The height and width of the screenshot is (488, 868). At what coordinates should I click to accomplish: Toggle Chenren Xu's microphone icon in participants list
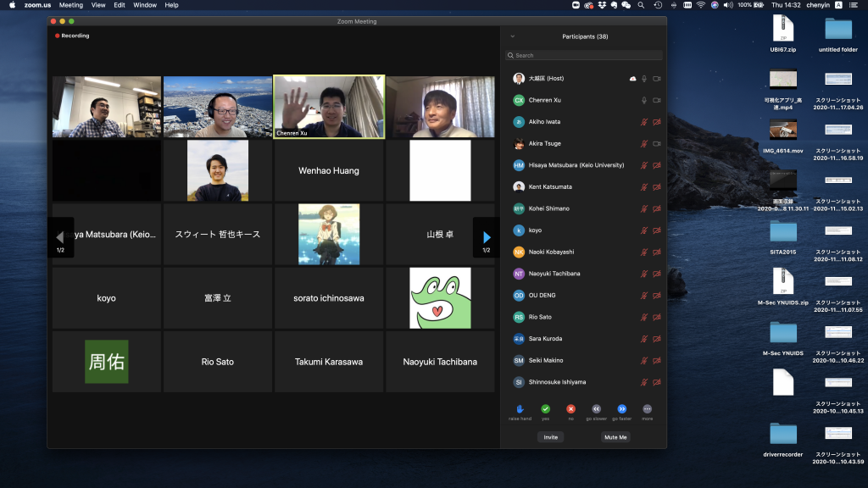[x=644, y=100]
